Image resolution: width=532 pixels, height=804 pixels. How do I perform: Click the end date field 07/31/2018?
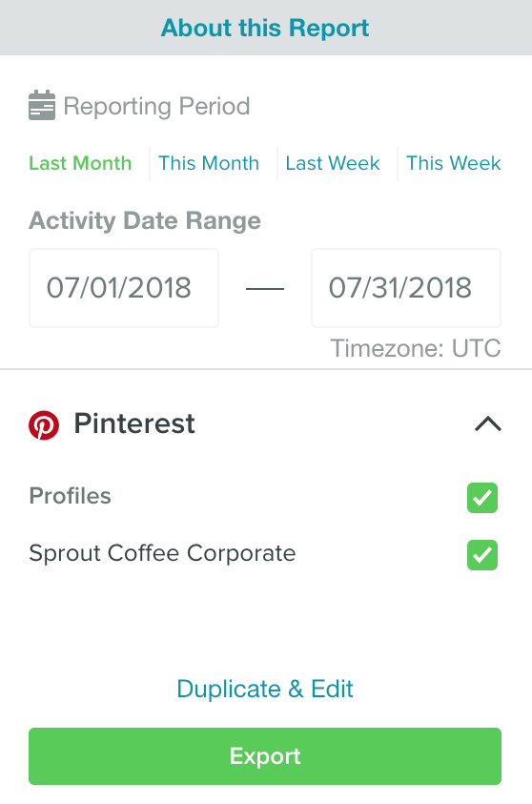pyautogui.click(x=406, y=288)
